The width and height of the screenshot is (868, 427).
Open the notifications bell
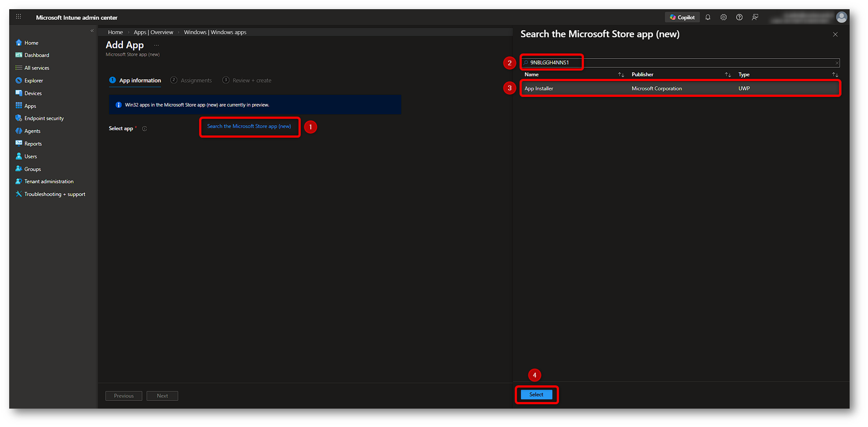click(x=708, y=18)
